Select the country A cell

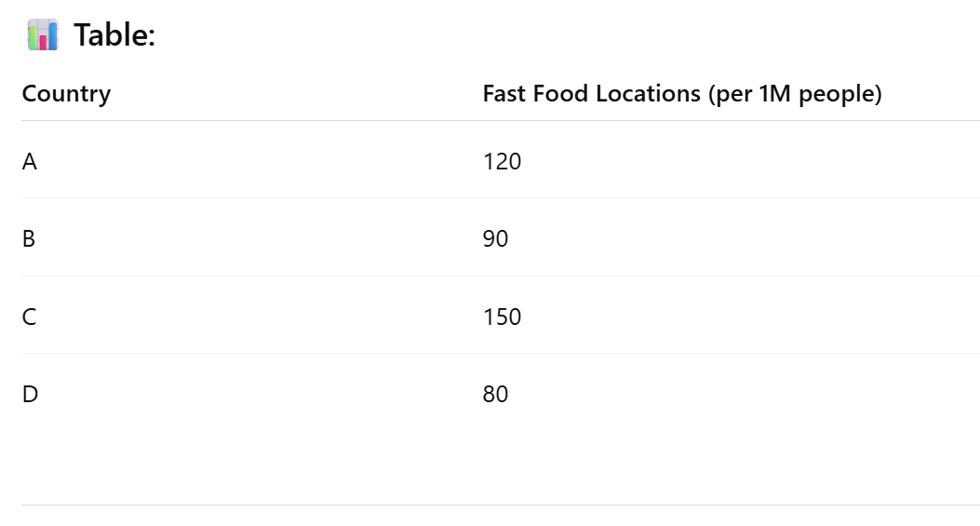[30, 161]
